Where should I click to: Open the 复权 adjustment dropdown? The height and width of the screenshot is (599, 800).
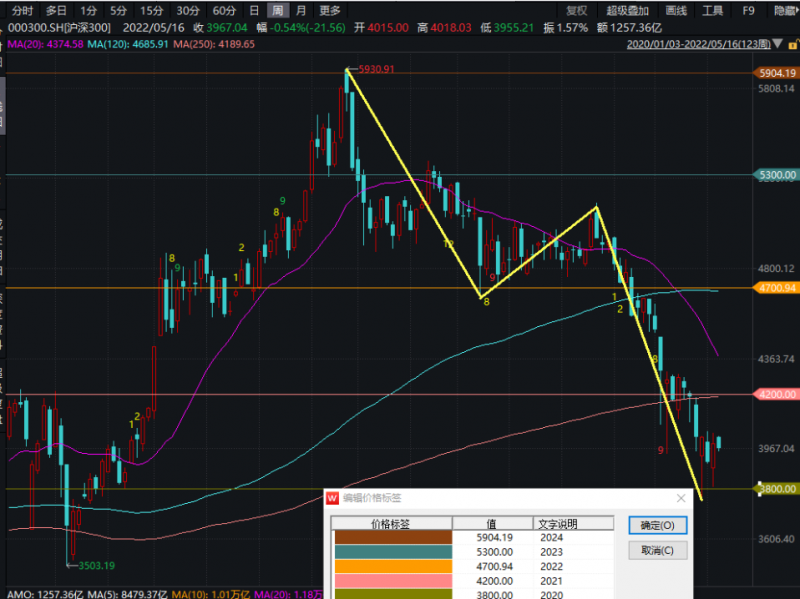tap(578, 11)
